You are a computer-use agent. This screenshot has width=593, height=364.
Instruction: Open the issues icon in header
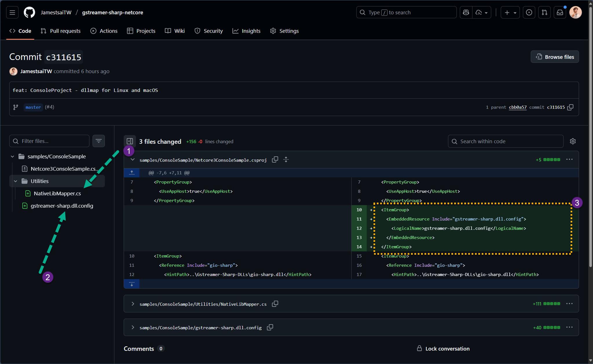tap(529, 12)
